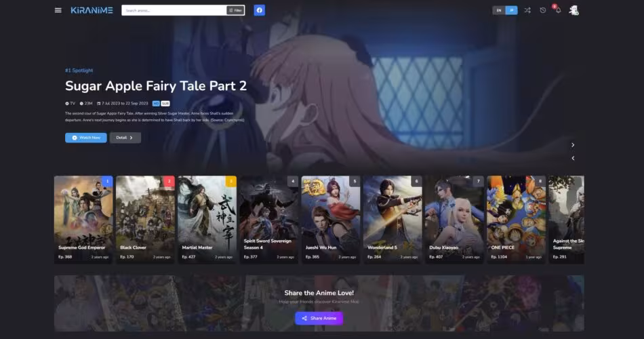This screenshot has width=644, height=339.
Task: Open the watch history icon
Action: [543, 10]
